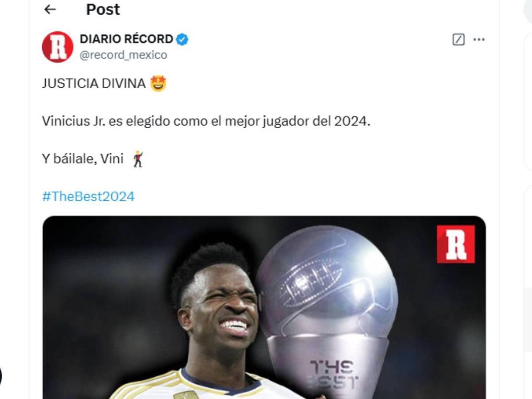Click the dancing man emoji
The image size is (532, 399).
click(x=138, y=159)
